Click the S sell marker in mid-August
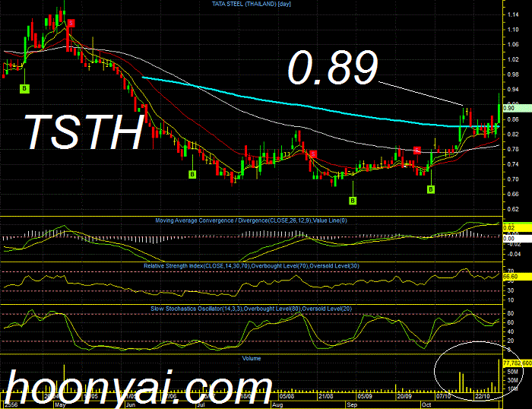The width and height of the screenshot is (532, 409). 313,154
